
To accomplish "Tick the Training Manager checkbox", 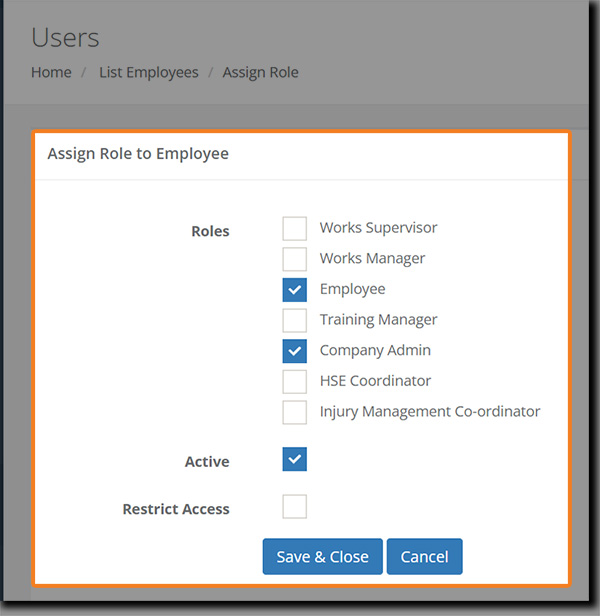I will [x=294, y=320].
